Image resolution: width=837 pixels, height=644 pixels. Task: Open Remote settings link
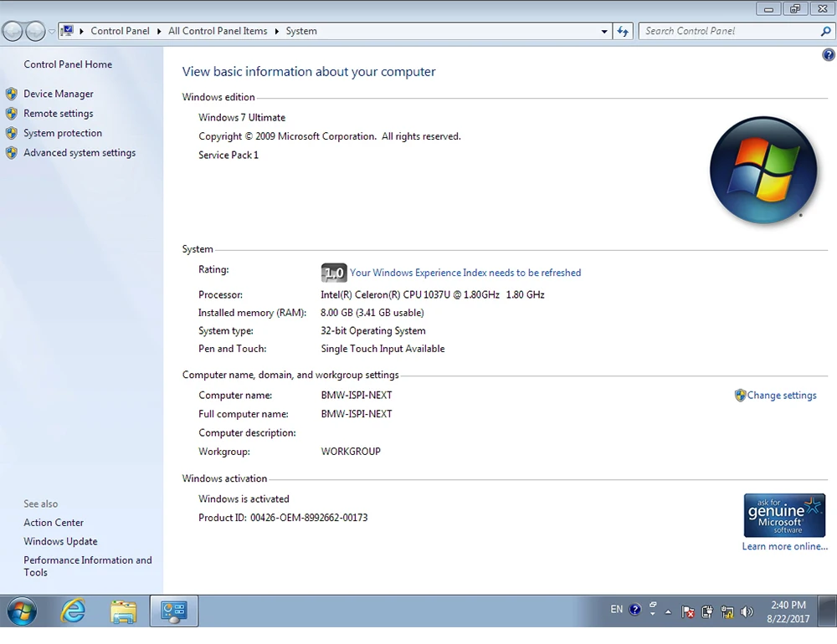click(x=59, y=114)
